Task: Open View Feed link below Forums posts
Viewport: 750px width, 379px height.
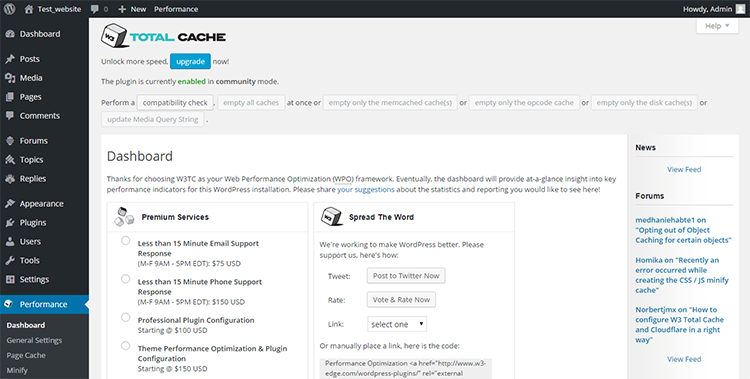Action: click(684, 359)
